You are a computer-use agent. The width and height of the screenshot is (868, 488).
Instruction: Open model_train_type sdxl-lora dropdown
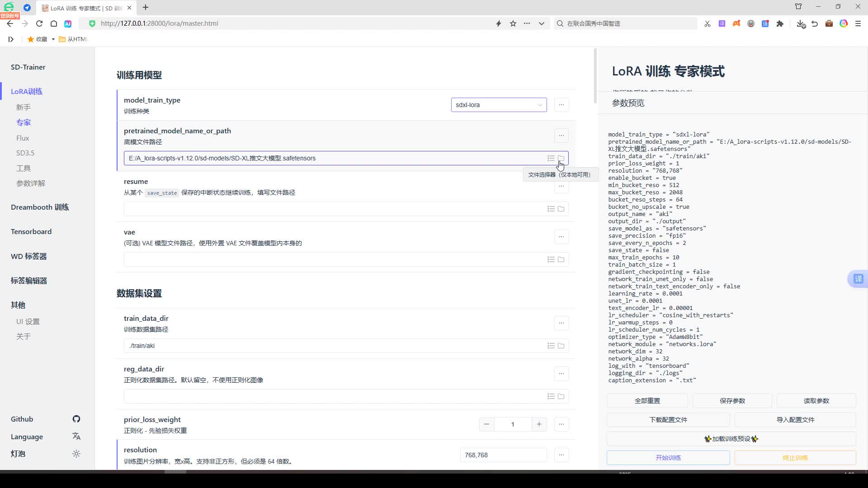[x=499, y=105]
